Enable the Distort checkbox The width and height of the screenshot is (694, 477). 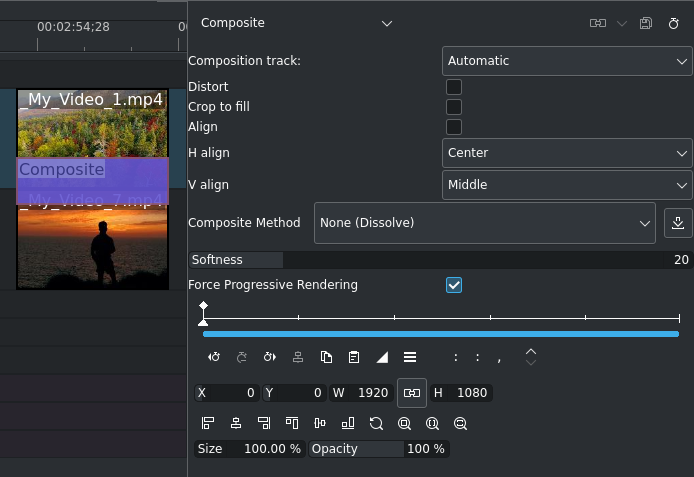[x=454, y=87]
